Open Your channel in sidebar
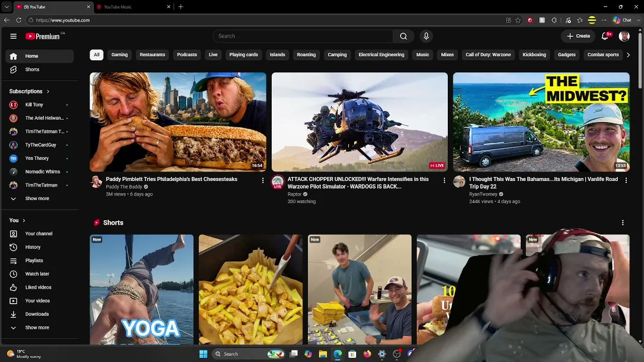Image resolution: width=644 pixels, height=362 pixels. [39, 234]
